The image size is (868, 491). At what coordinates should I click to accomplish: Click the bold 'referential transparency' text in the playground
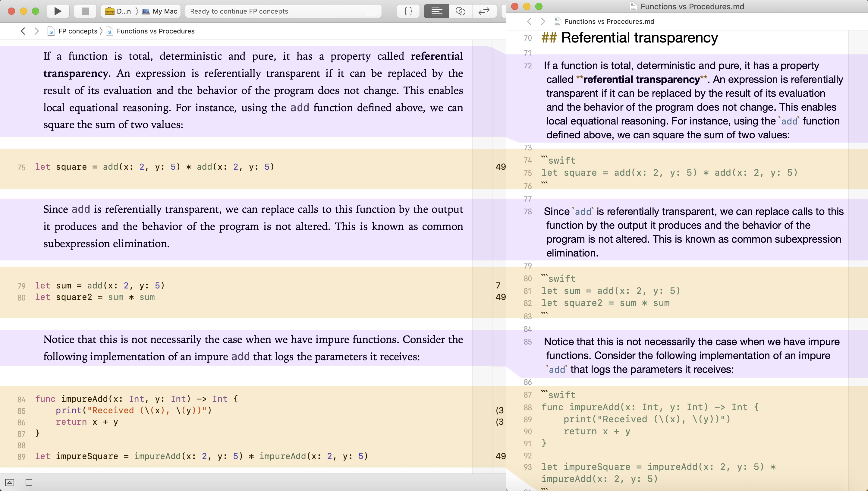point(253,65)
